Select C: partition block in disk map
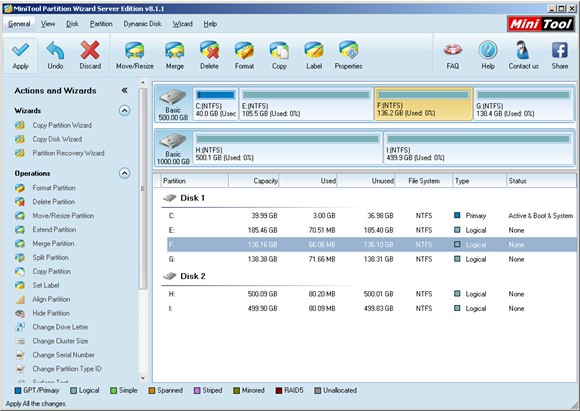 point(216,104)
